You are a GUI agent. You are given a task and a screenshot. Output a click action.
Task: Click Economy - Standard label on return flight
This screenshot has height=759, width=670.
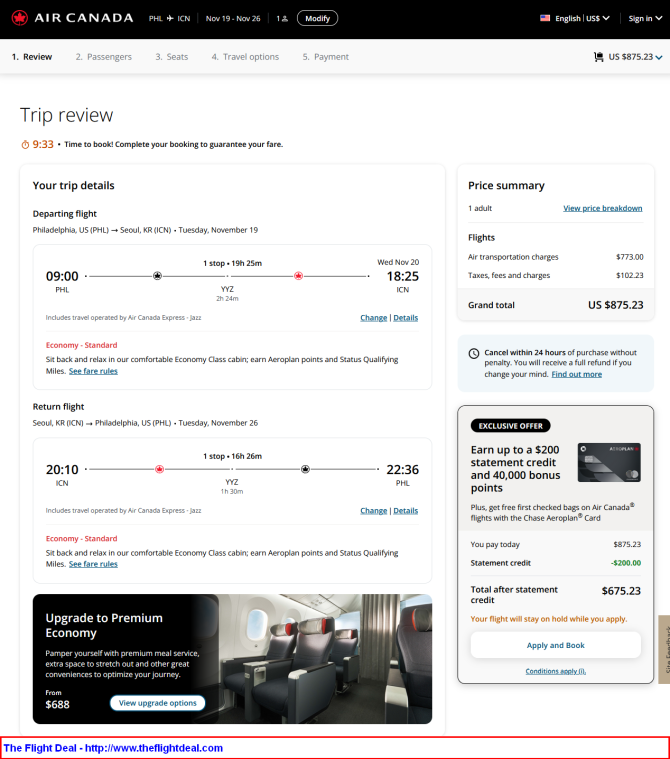(x=81, y=538)
